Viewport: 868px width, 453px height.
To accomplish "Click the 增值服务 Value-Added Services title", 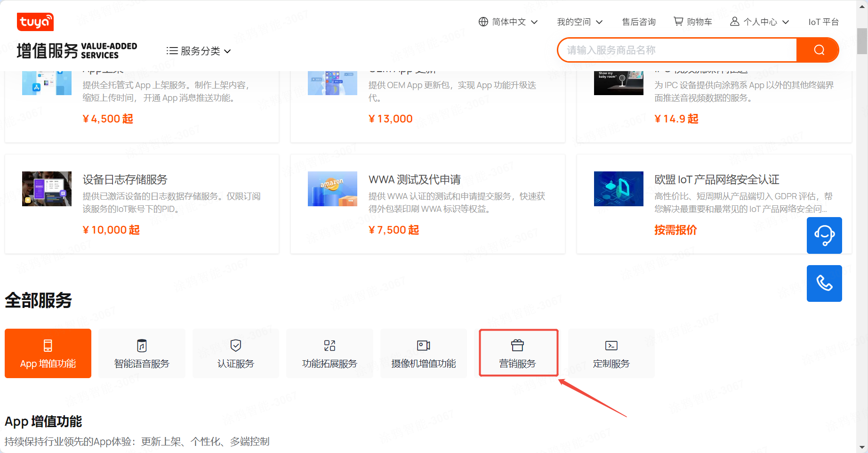I will click(x=77, y=50).
